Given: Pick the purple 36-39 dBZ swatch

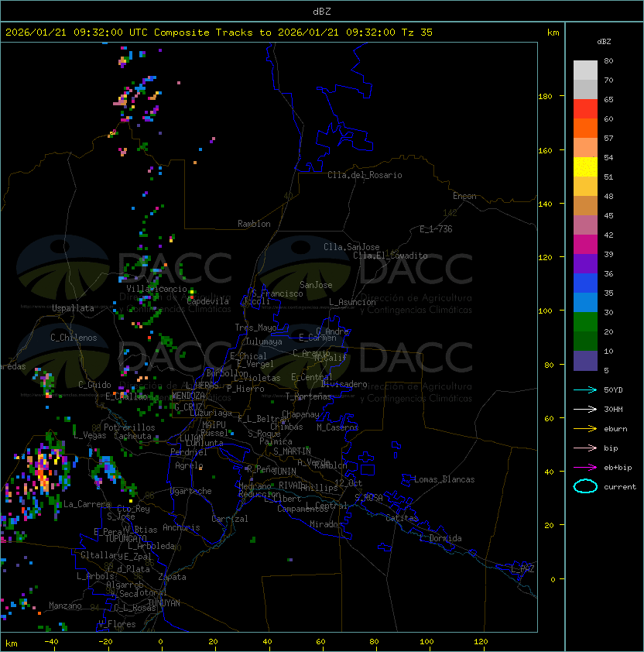Looking at the screenshot, I should [585, 263].
